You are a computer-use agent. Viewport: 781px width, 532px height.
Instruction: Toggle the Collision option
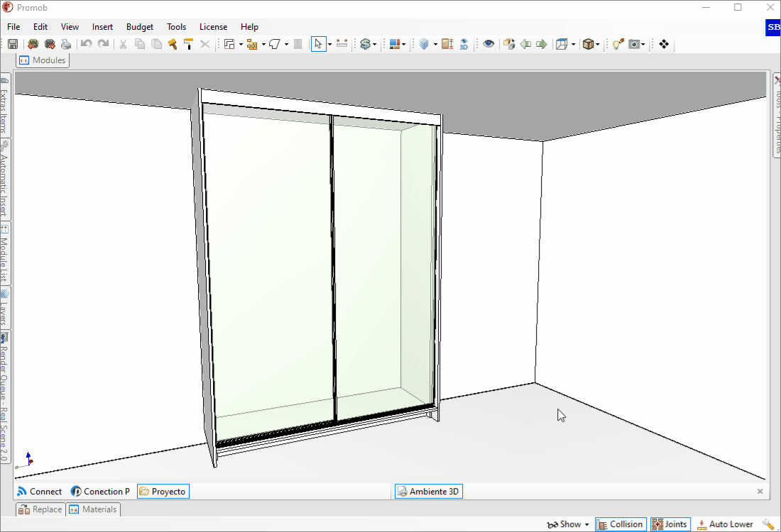click(621, 524)
